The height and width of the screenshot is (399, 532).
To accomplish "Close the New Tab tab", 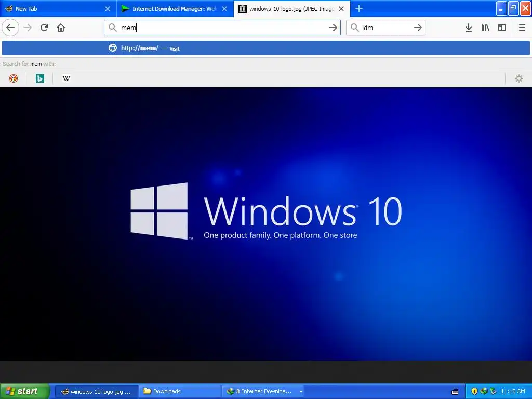I will point(108,9).
